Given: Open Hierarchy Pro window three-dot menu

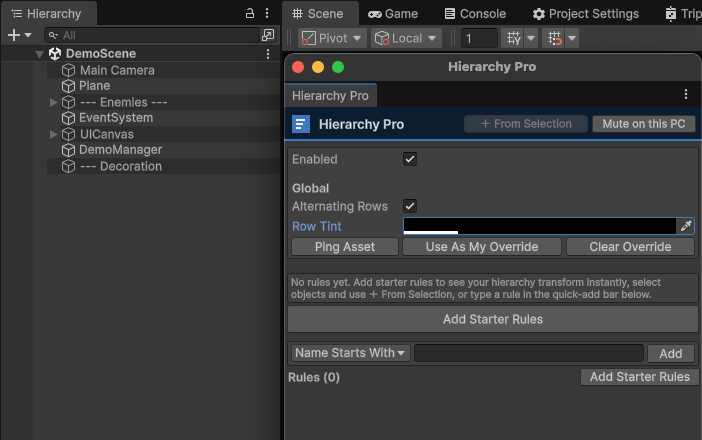Looking at the screenshot, I should click(x=686, y=94).
